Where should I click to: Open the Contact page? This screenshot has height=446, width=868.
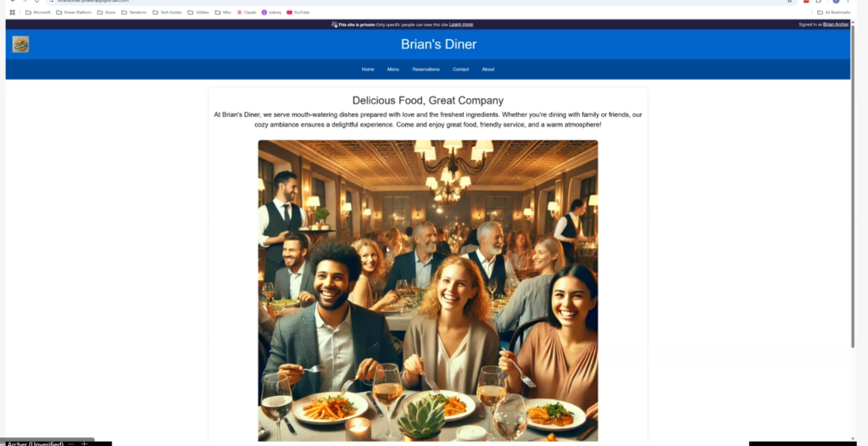(x=460, y=70)
